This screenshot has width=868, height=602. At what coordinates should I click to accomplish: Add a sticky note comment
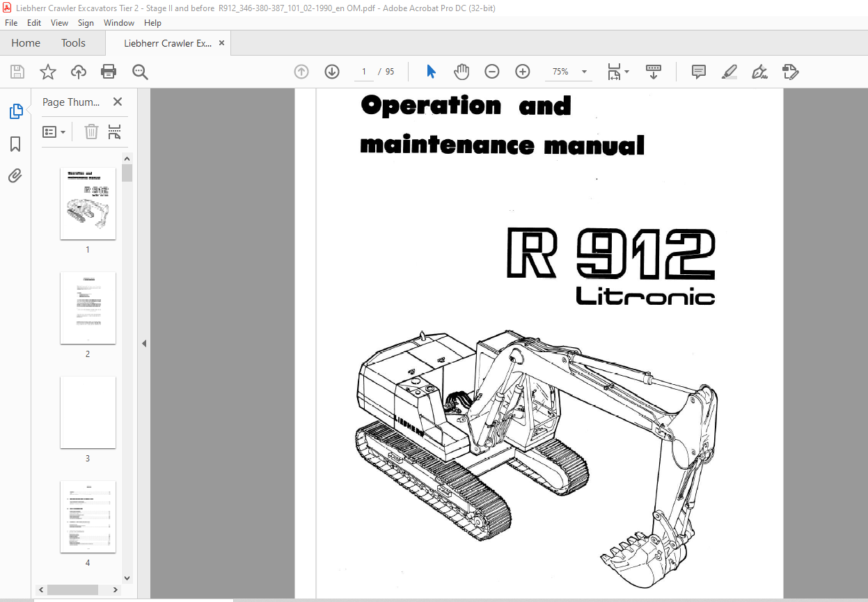(x=699, y=72)
